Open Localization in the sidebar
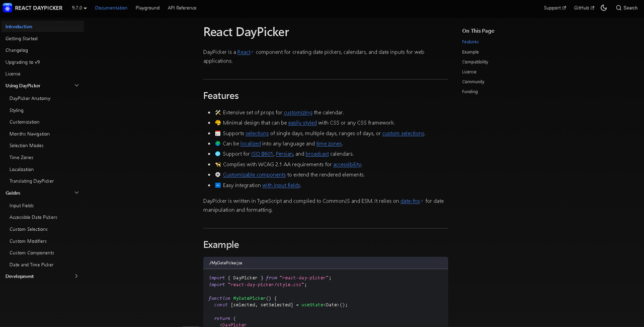Image resolution: width=644 pixels, height=327 pixels. pyautogui.click(x=22, y=170)
